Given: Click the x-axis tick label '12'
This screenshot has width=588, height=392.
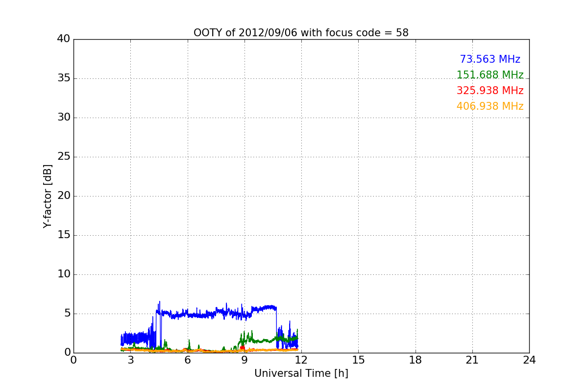Looking at the screenshot, I should (x=301, y=360).
